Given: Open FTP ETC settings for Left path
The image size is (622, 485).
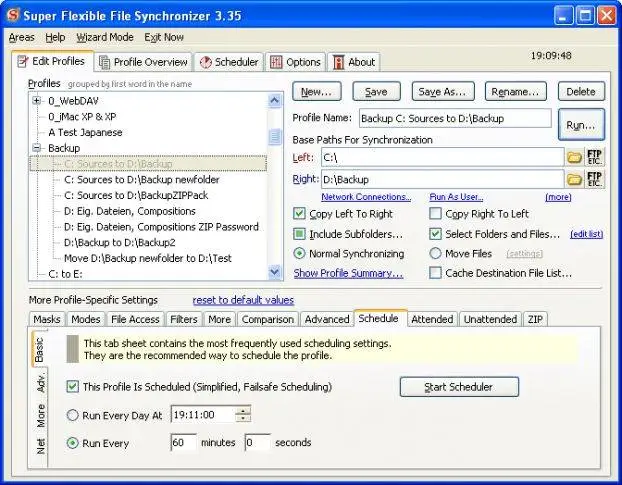Looking at the screenshot, I should [x=594, y=157].
